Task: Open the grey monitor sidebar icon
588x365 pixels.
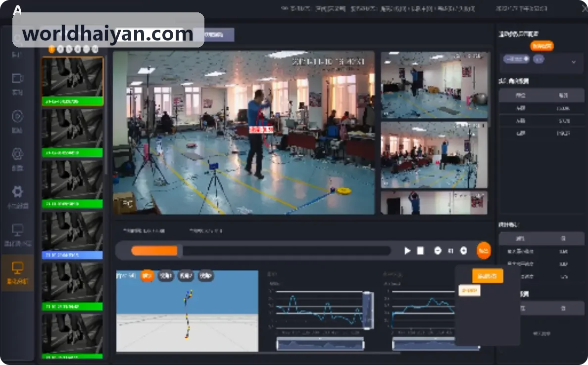Action: 17,229
